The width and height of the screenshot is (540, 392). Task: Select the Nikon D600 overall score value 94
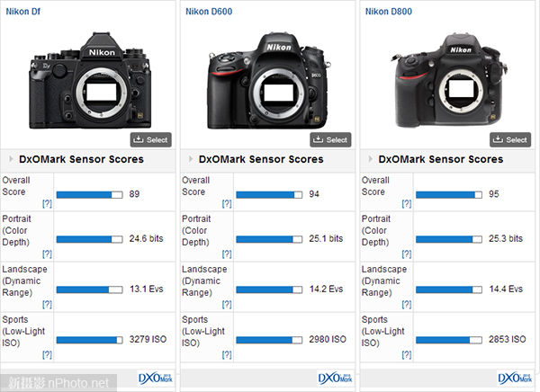[x=314, y=194]
